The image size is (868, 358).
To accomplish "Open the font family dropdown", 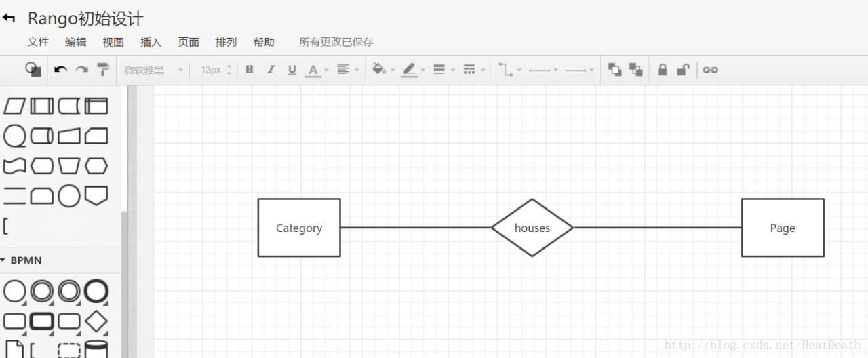I will click(153, 70).
